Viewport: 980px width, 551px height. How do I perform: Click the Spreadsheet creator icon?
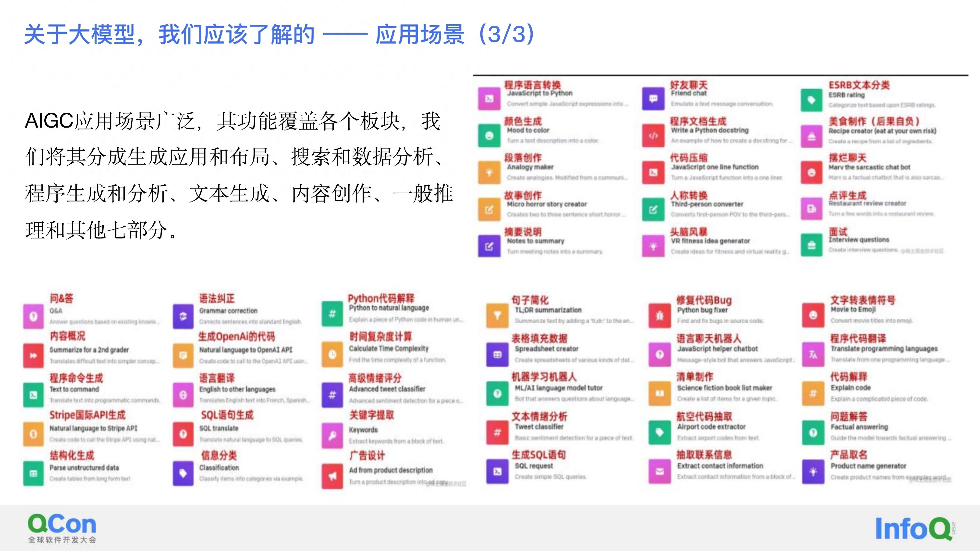[497, 354]
